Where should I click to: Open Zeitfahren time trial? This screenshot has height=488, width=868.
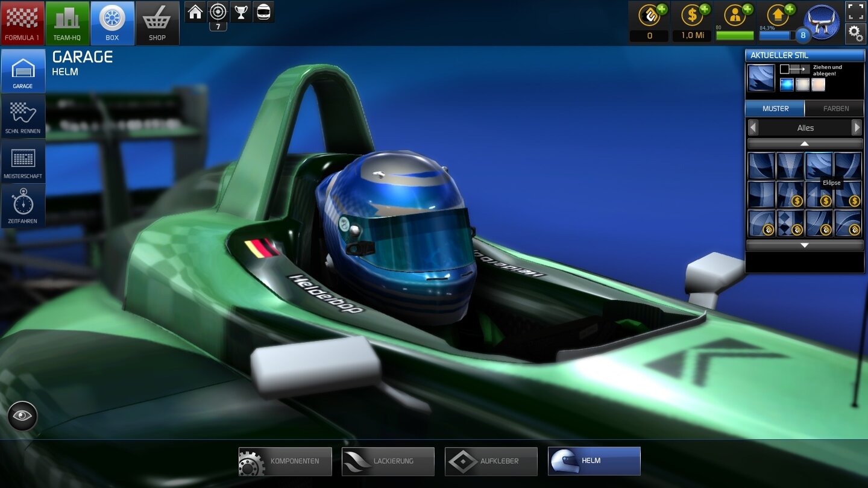pos(23,205)
